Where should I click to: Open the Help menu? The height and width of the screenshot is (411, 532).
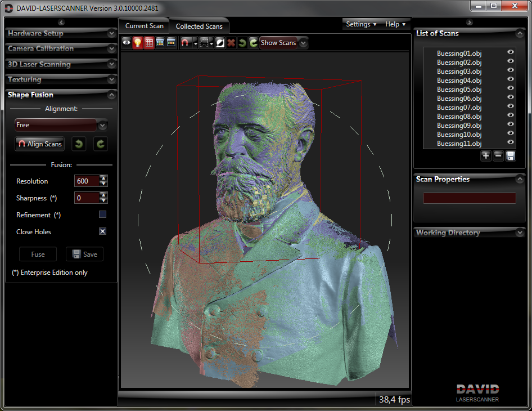pos(395,24)
